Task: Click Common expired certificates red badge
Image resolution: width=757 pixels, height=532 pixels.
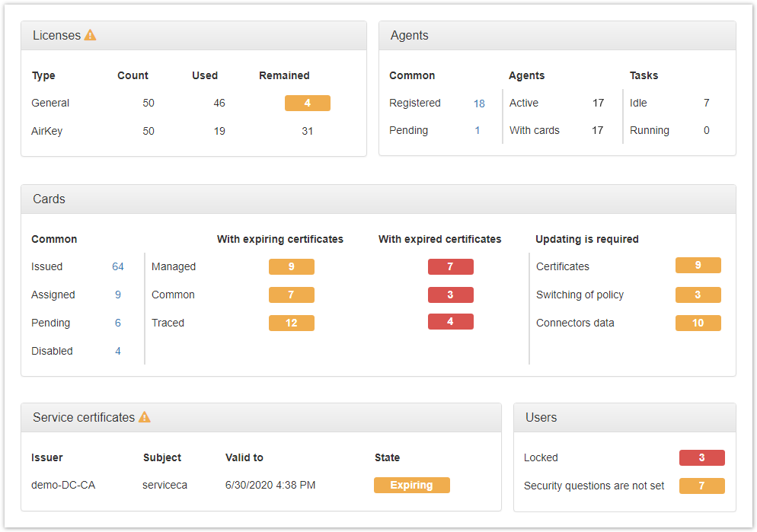Action: [450, 295]
